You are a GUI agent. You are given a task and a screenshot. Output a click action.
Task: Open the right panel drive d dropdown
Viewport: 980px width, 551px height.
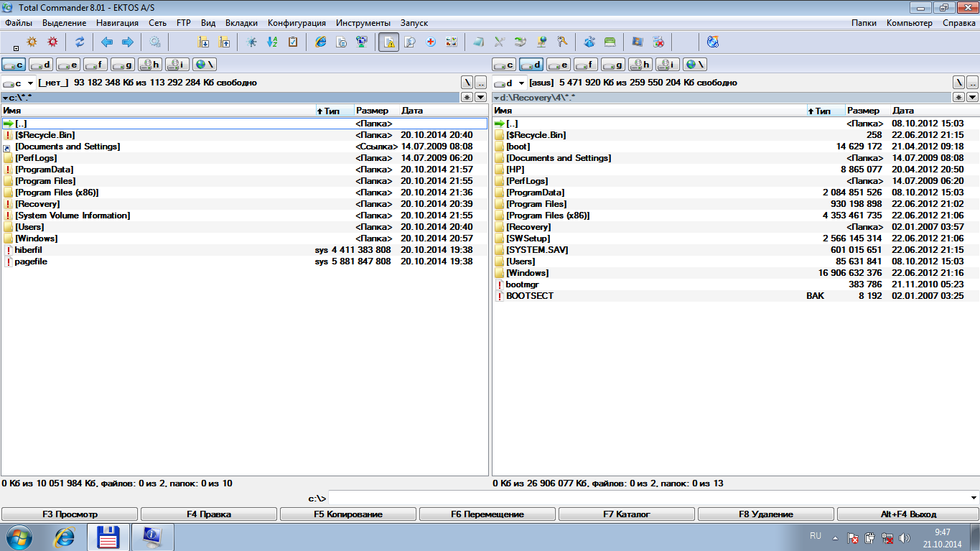(510, 83)
